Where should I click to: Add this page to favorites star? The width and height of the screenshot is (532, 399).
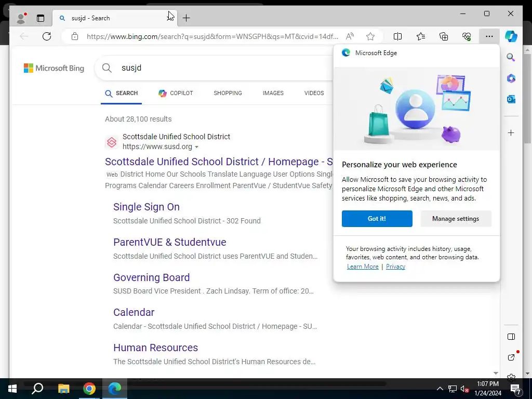pyautogui.click(x=370, y=36)
